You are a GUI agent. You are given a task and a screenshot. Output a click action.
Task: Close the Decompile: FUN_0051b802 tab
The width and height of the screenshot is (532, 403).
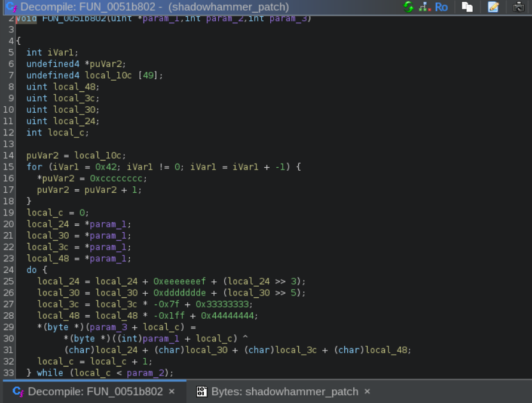tap(172, 392)
